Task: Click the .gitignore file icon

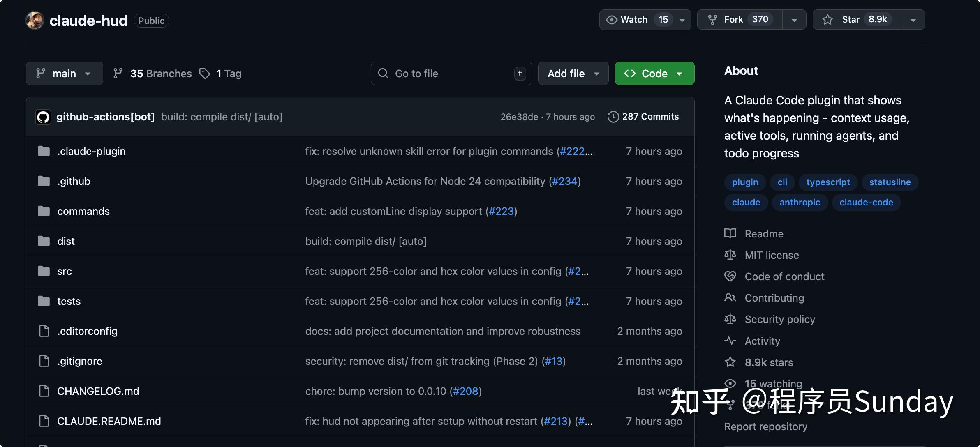Action: click(x=44, y=361)
